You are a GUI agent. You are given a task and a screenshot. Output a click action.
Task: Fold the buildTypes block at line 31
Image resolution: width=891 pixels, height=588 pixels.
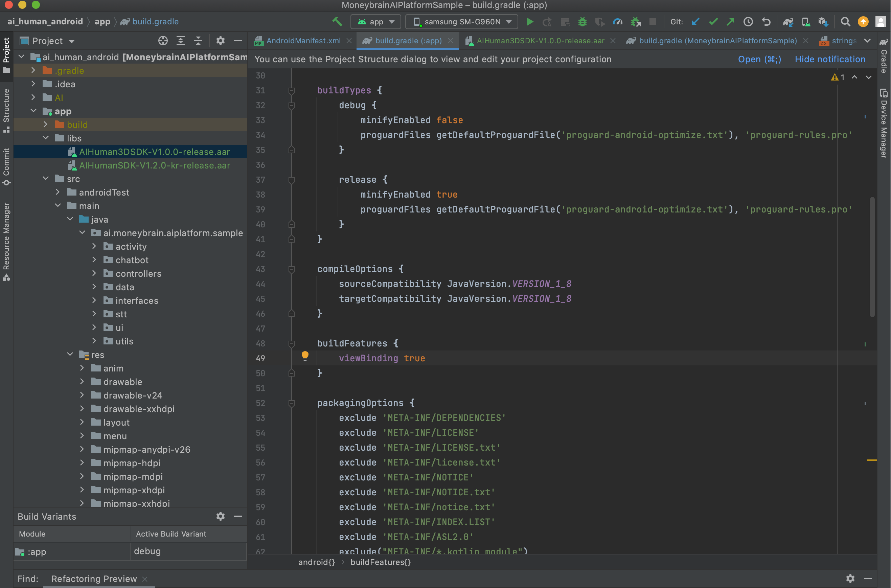[292, 90]
